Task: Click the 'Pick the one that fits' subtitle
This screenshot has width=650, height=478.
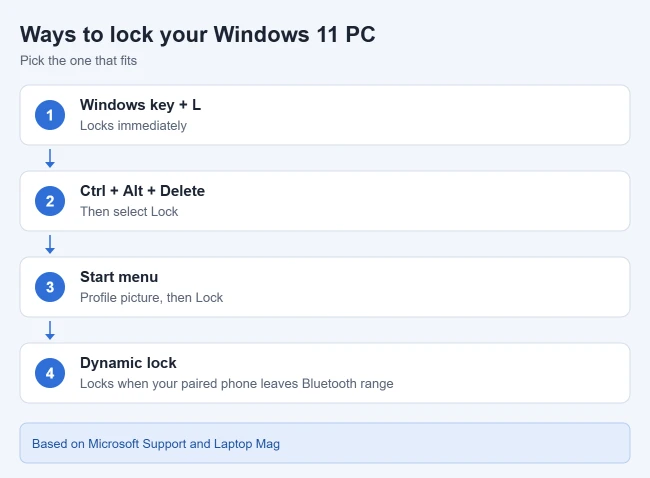Action: [x=78, y=61]
